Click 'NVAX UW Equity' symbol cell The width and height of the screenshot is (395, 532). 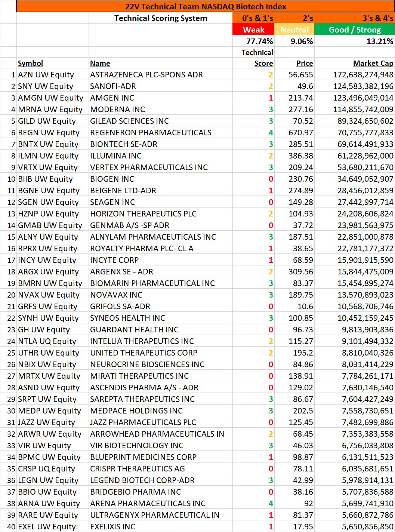coord(53,295)
